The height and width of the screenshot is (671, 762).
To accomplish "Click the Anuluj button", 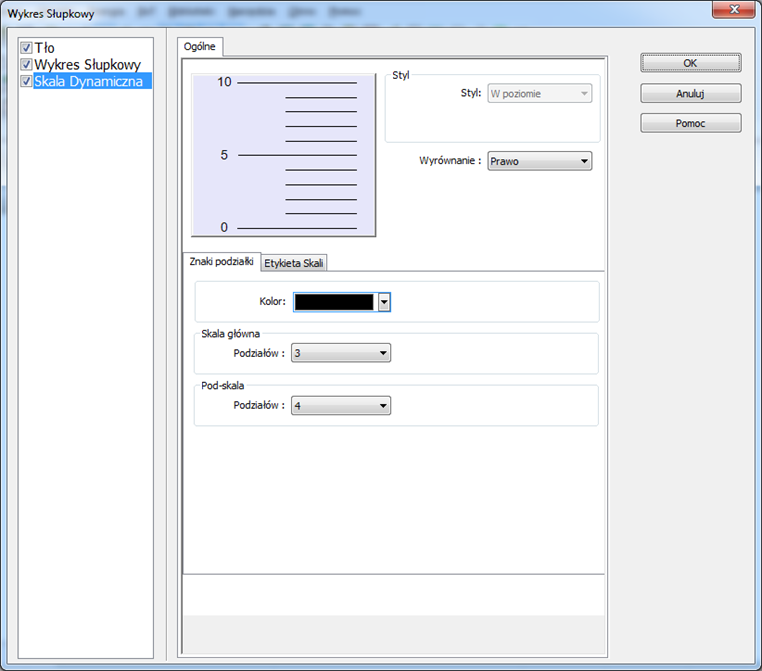I will click(x=691, y=93).
